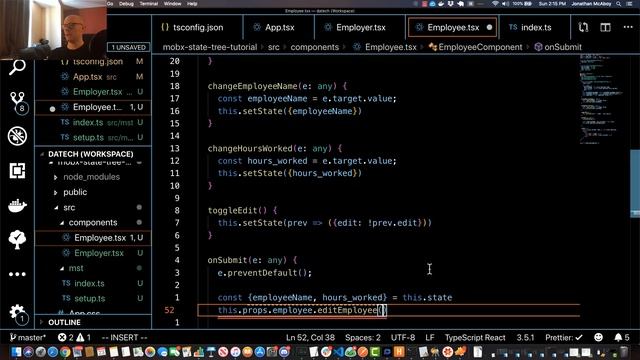Screen dimensions: 640x360
Task: Click mobx-state-tree-tutorial breadcrumb
Action: pos(210,47)
